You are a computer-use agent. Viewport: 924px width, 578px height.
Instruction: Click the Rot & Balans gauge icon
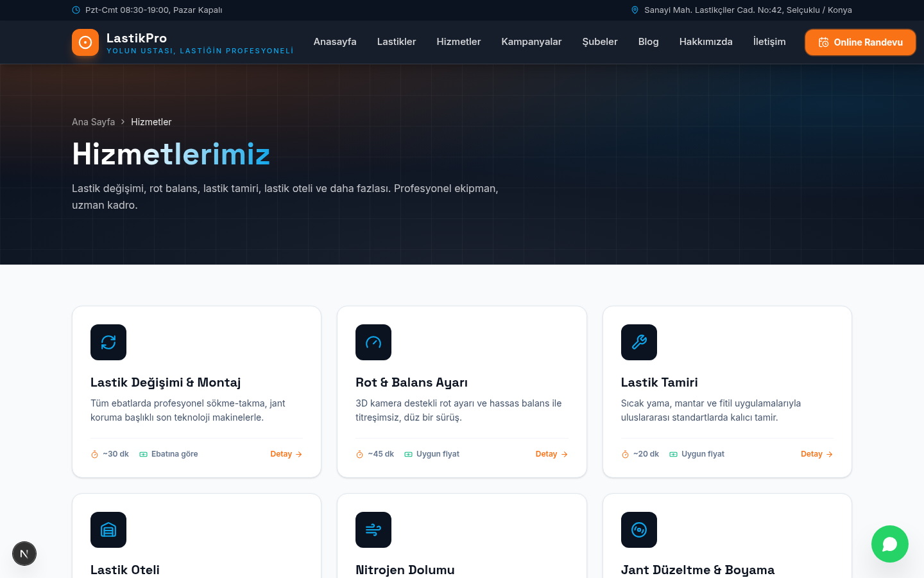pos(373,342)
